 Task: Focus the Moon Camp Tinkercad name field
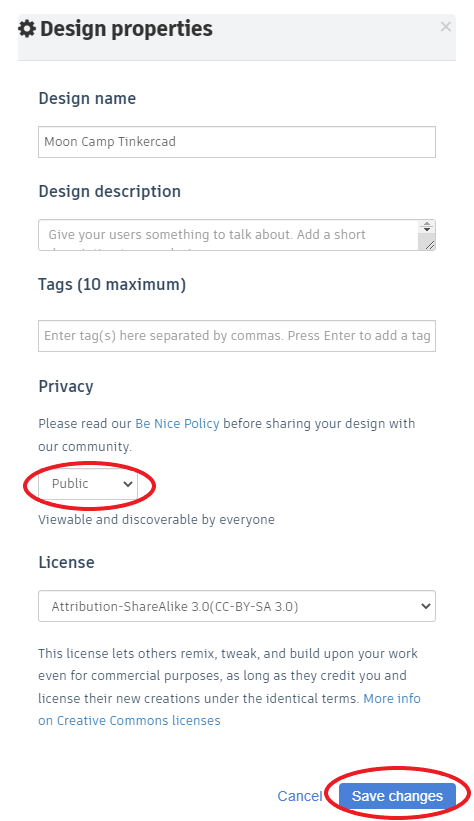237,142
